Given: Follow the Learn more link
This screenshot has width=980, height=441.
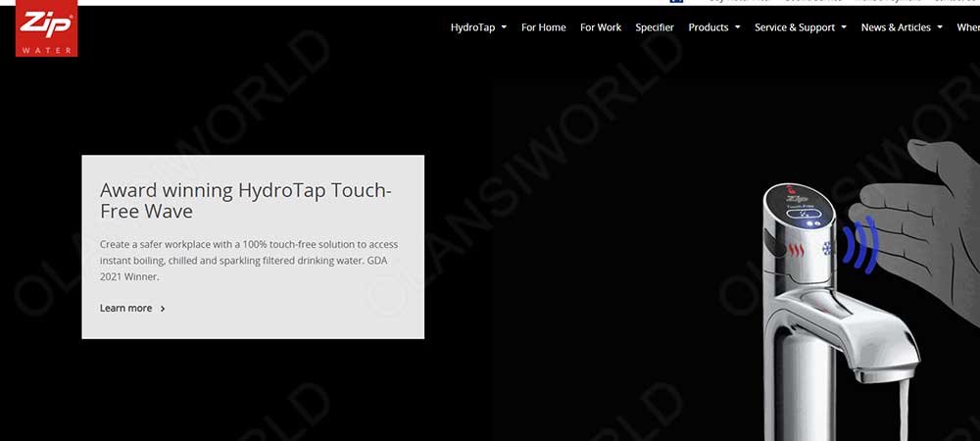Looking at the screenshot, I should (x=132, y=308).
